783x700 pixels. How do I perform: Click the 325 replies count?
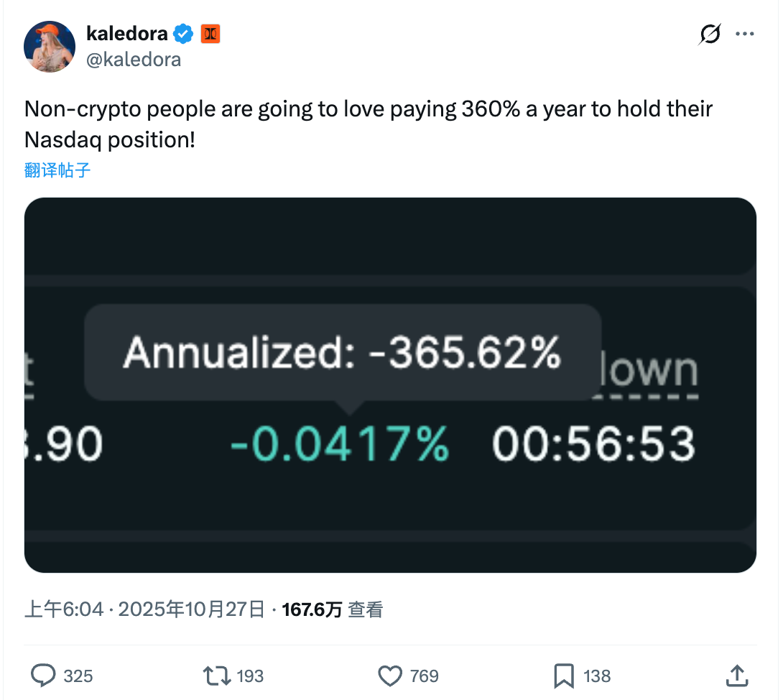[78, 676]
